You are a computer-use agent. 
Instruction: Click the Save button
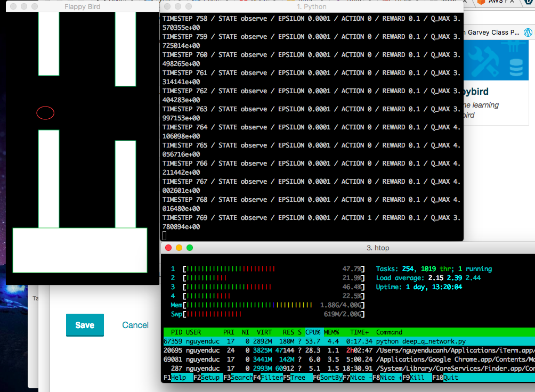85,325
